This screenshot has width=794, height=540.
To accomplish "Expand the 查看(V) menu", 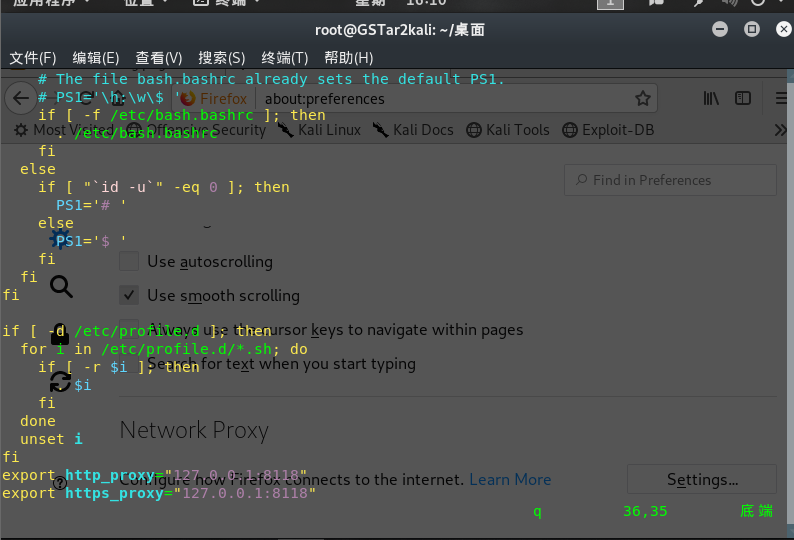I will pos(159,58).
